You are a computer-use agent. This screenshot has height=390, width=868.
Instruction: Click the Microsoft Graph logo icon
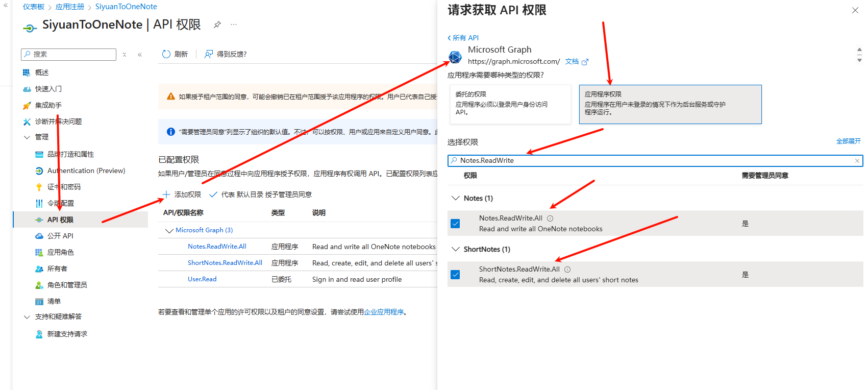pyautogui.click(x=455, y=57)
